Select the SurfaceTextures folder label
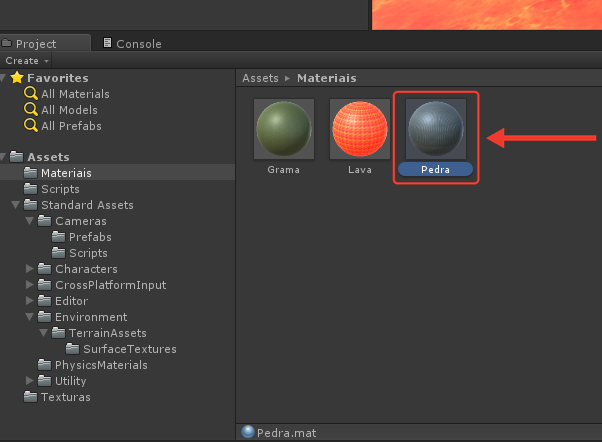 point(130,349)
